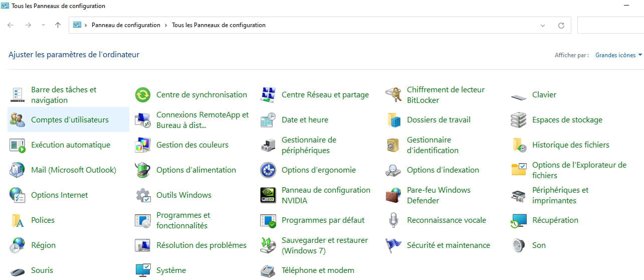Open the Pare-feu Windows Defender icon
This screenshot has height=280, width=644.
tap(393, 195)
